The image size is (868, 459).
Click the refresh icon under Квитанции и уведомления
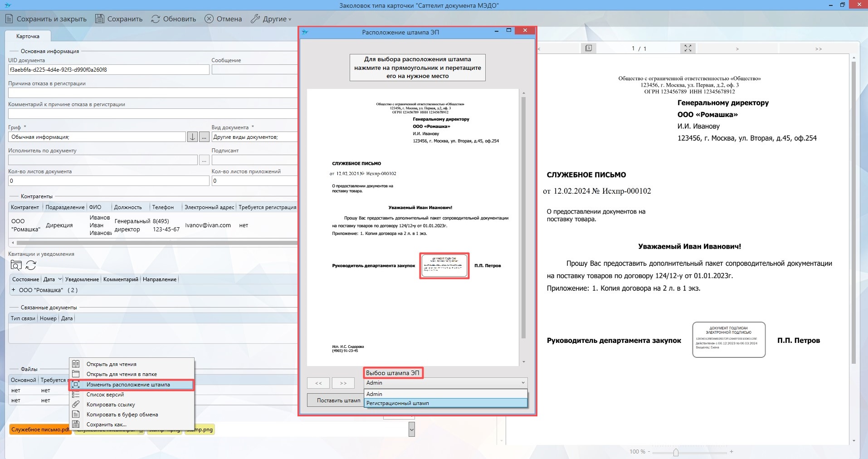coord(31,265)
